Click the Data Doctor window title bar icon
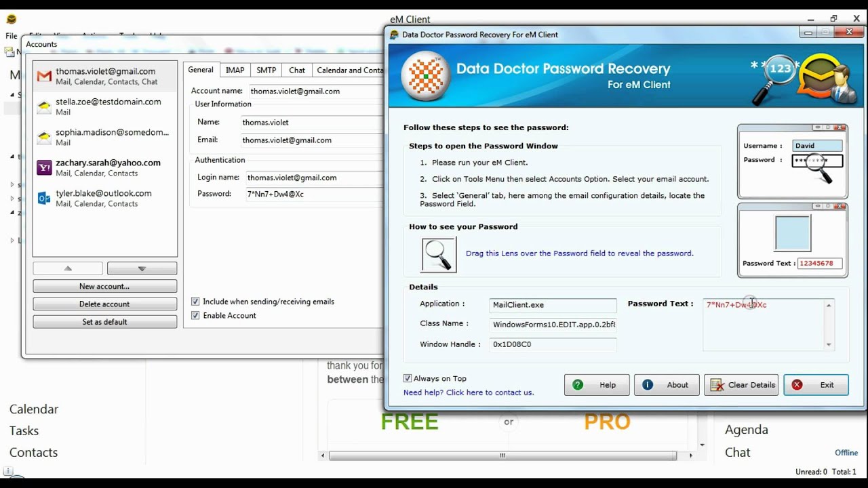868x488 pixels. [395, 35]
